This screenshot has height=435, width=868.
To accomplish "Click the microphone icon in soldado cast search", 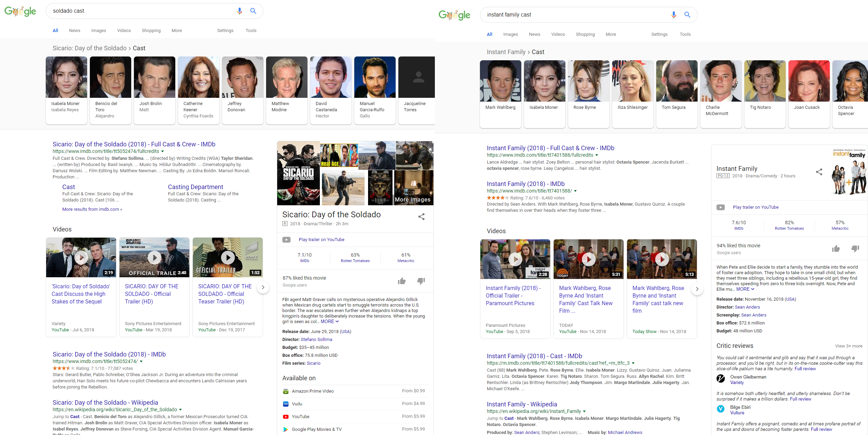I will point(239,11).
